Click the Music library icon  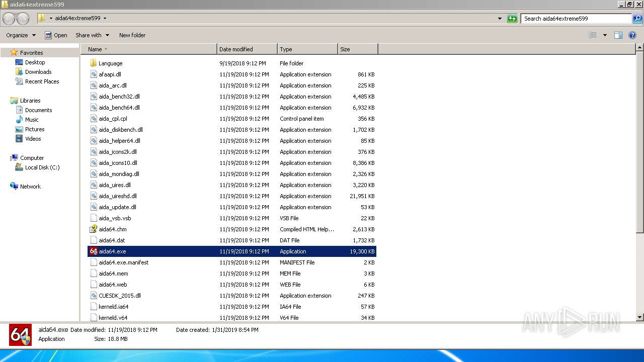[x=19, y=120]
